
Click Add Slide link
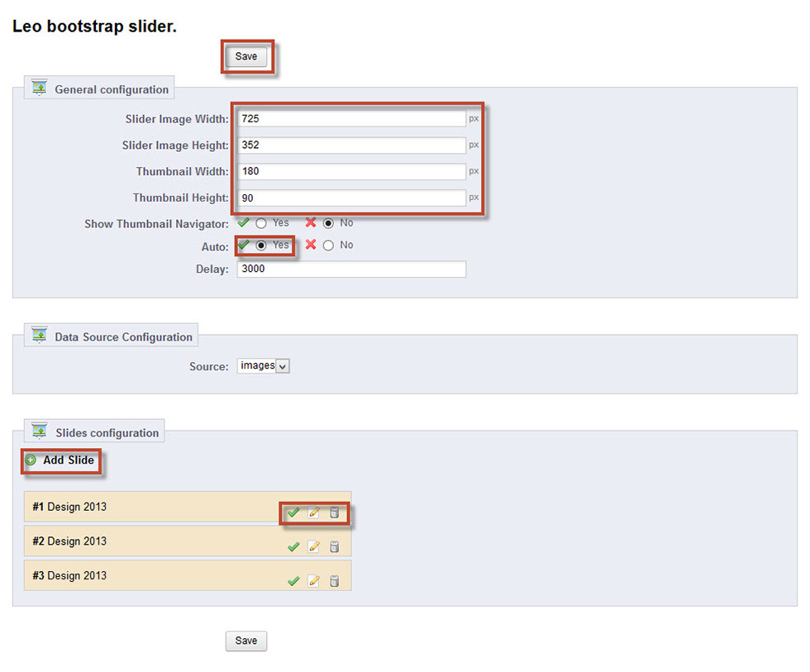click(x=68, y=460)
